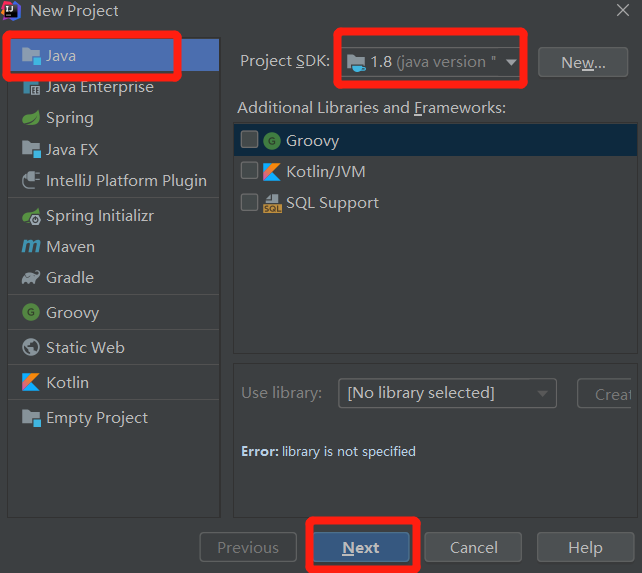Image resolution: width=642 pixels, height=573 pixels.
Task: Click the IntelliJ Platform Plugin icon
Action: (30, 181)
